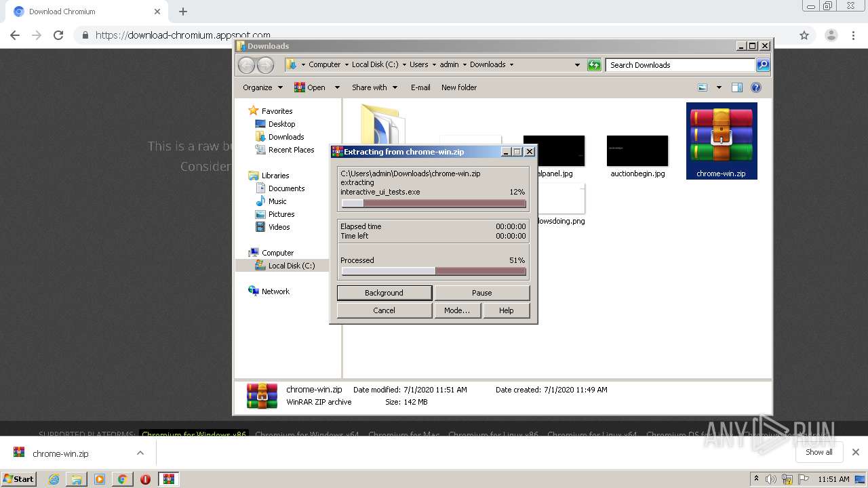This screenshot has height=488, width=868.
Task: Click the Processed total progress bar
Action: 434,271
